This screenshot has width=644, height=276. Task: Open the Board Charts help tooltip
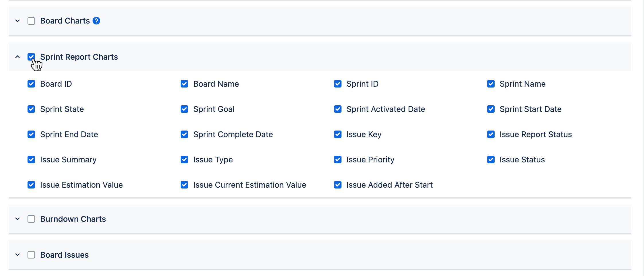pyautogui.click(x=96, y=20)
